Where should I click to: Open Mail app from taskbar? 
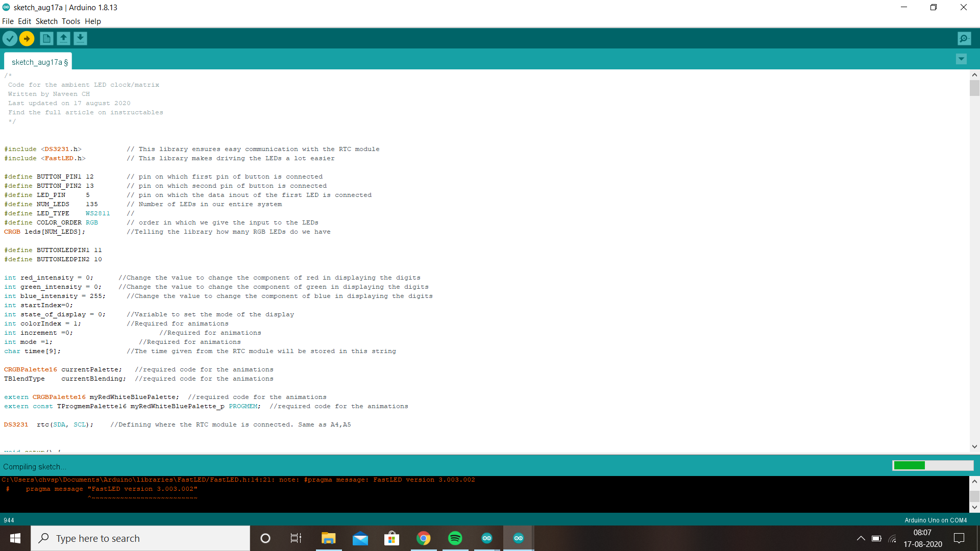[x=360, y=538]
